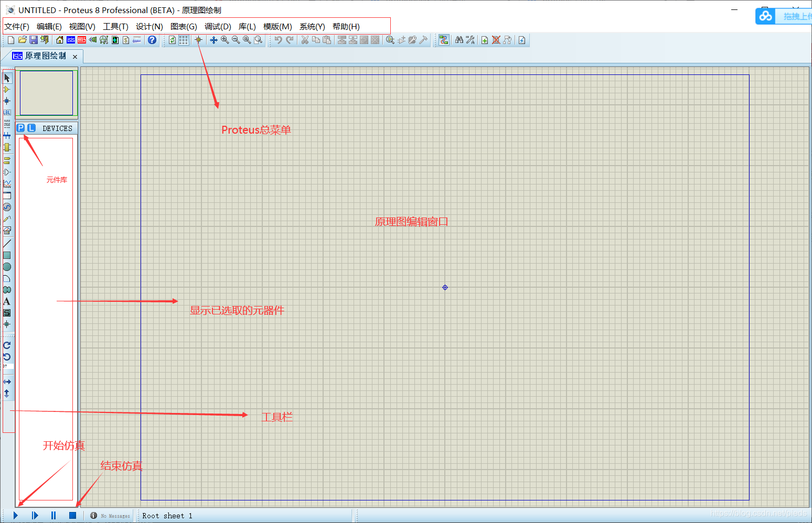Redo the last undone action
The image size is (812, 523).
click(x=290, y=40)
